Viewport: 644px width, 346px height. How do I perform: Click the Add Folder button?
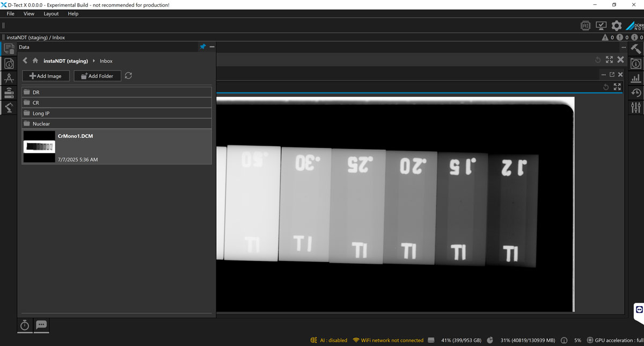point(97,76)
